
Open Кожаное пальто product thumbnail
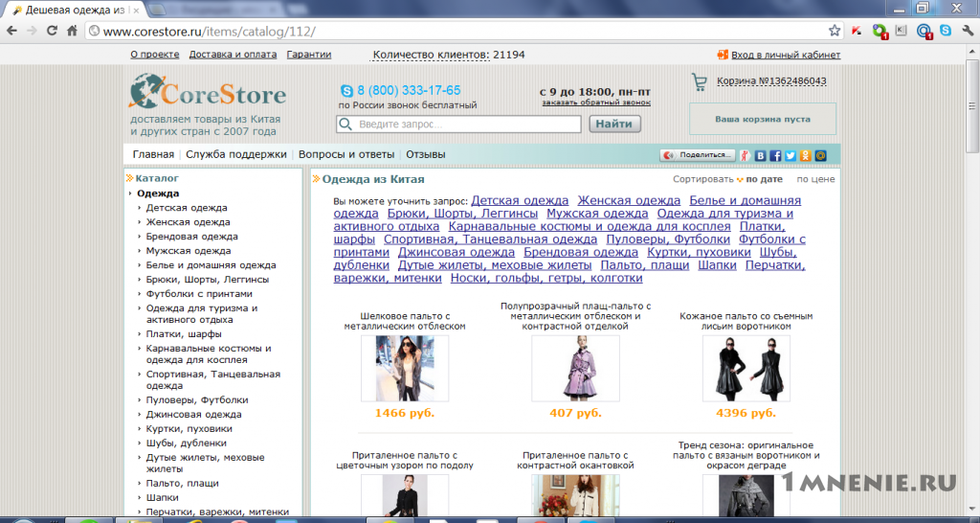coord(746,369)
